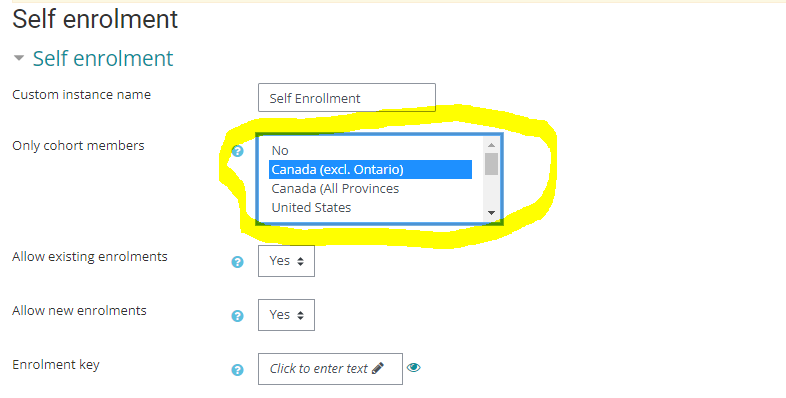Open help for Allow existing enrolments
786x398 pixels.
tap(238, 262)
